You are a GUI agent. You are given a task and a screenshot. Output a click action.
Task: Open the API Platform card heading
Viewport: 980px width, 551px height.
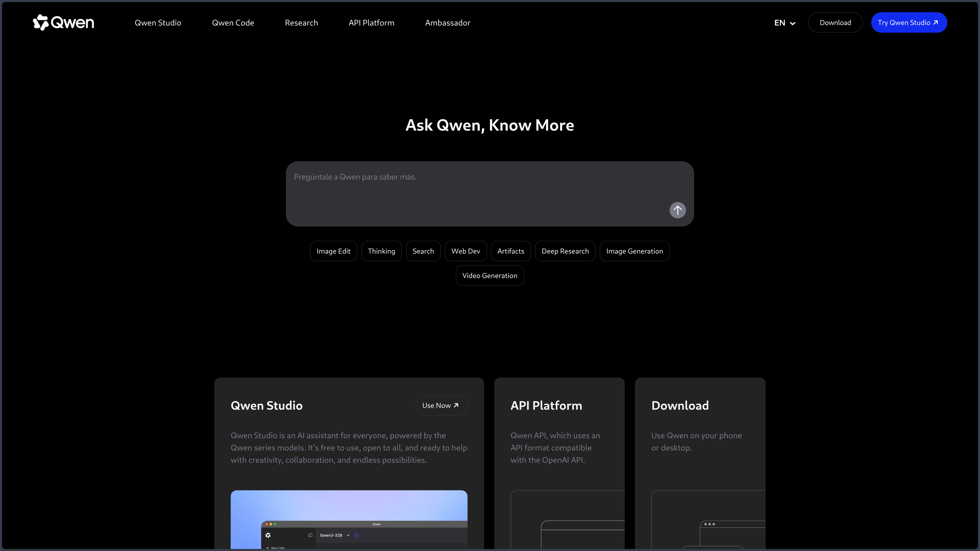click(x=546, y=405)
